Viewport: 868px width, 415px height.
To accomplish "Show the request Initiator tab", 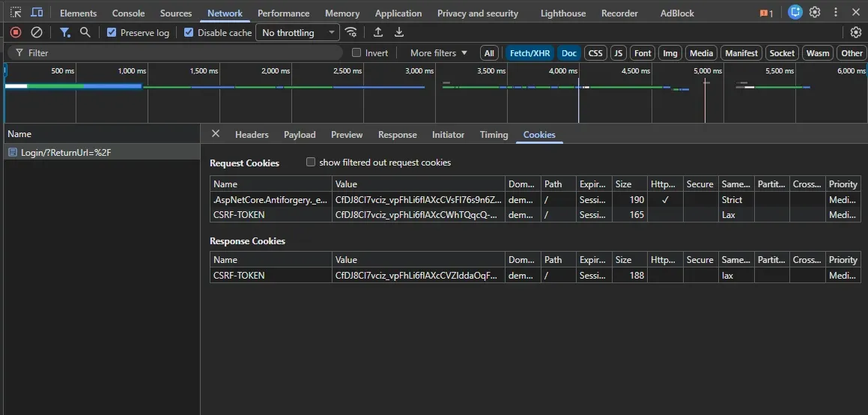I will [x=448, y=134].
